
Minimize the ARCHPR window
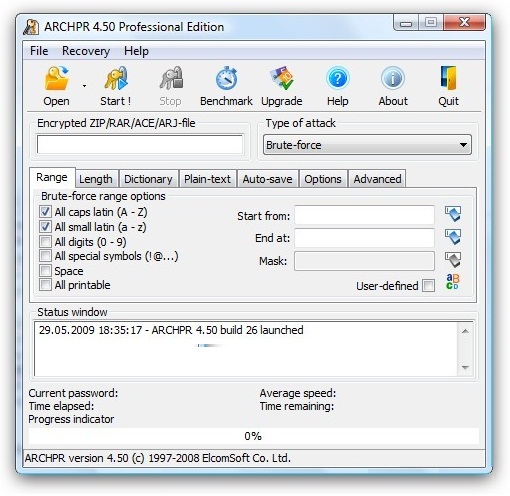pyautogui.click(x=406, y=23)
